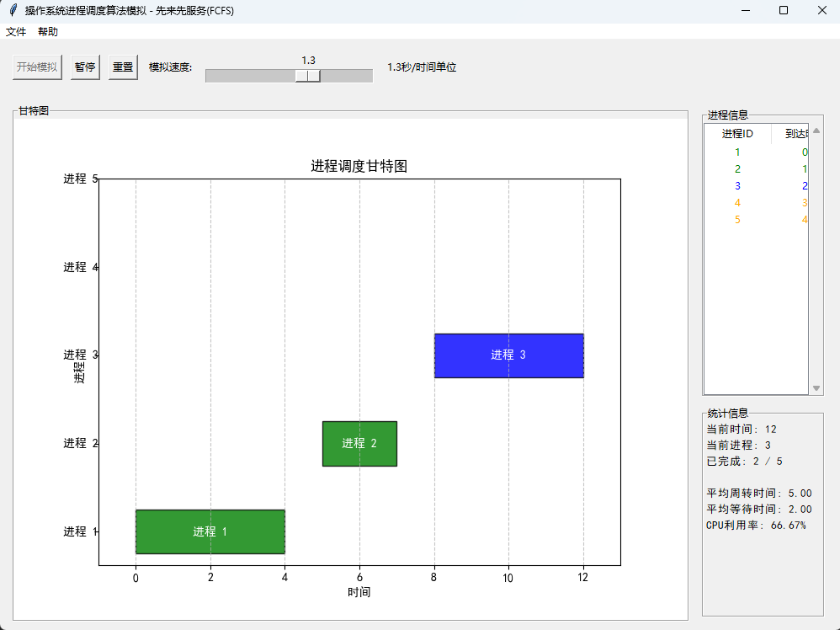Select process row 3 in the table

(x=756, y=186)
